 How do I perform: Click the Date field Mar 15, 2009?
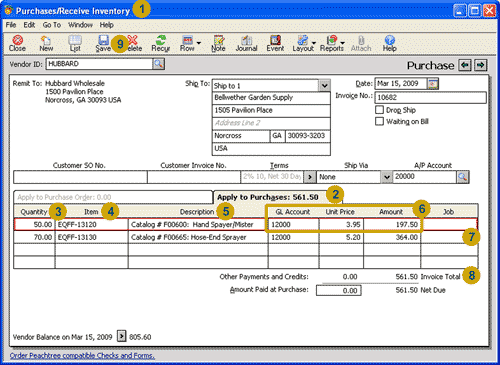pyautogui.click(x=401, y=83)
